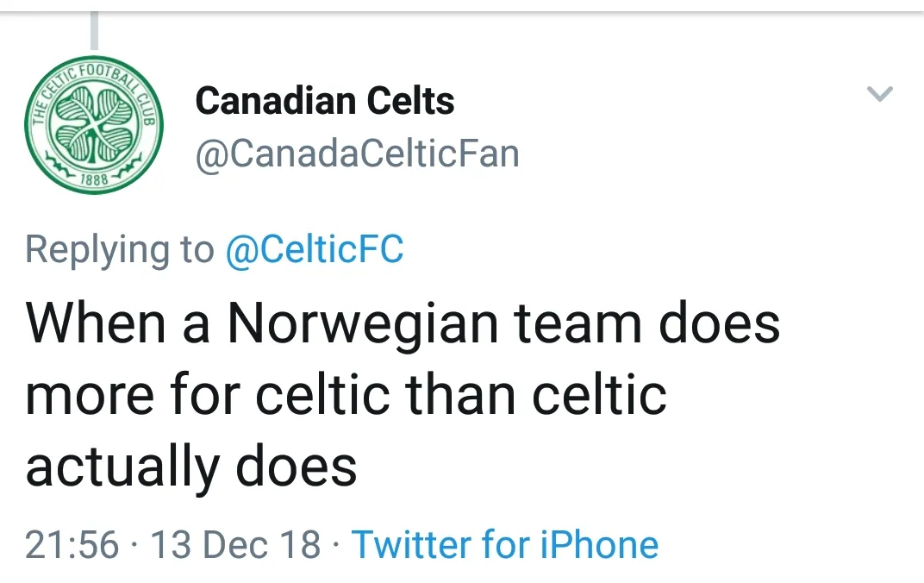Click the word "team" in the tweet
Image resolution: width=924 pixels, height=583 pixels.
click(578, 323)
